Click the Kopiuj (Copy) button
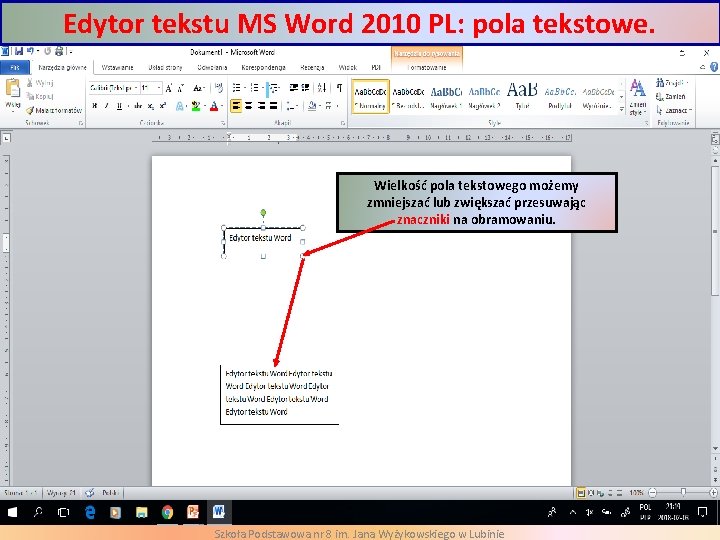Image resolution: width=720 pixels, height=540 pixels. 40,96
